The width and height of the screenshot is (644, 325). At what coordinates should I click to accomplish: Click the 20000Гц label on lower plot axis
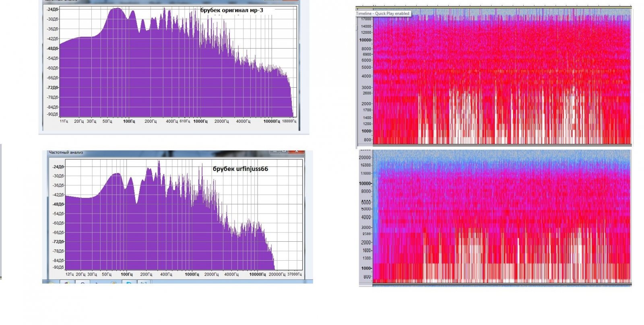[277, 274]
